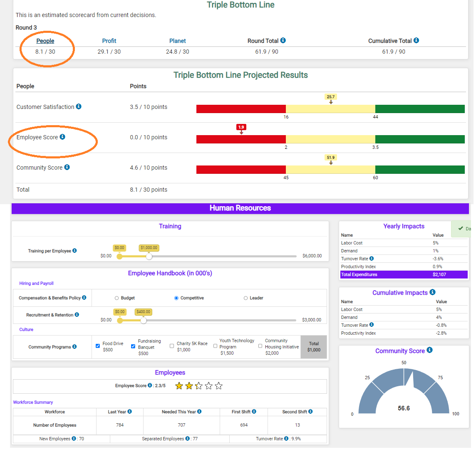Uncheck the Food Drive $500 checkbox

pos(98,346)
